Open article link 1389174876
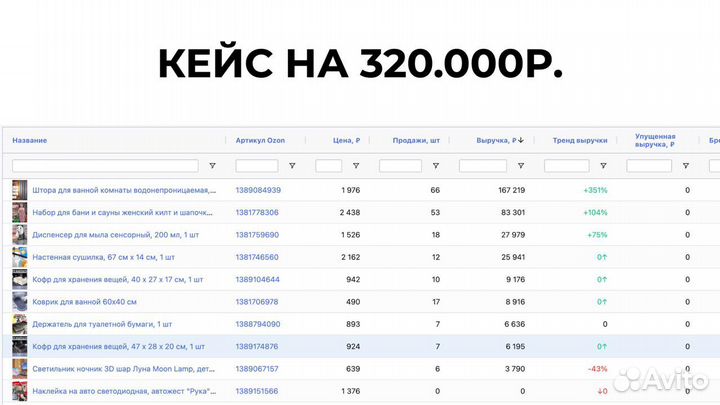This screenshot has width=720, height=405. tap(257, 347)
